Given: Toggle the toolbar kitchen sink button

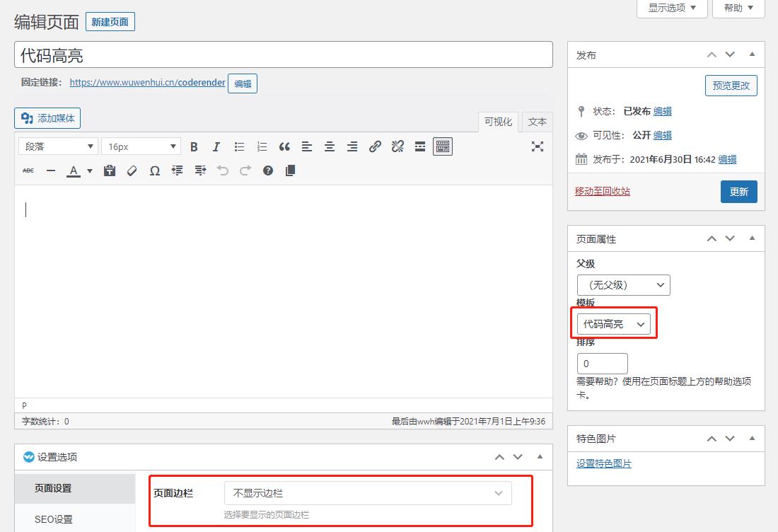Looking at the screenshot, I should (443, 146).
